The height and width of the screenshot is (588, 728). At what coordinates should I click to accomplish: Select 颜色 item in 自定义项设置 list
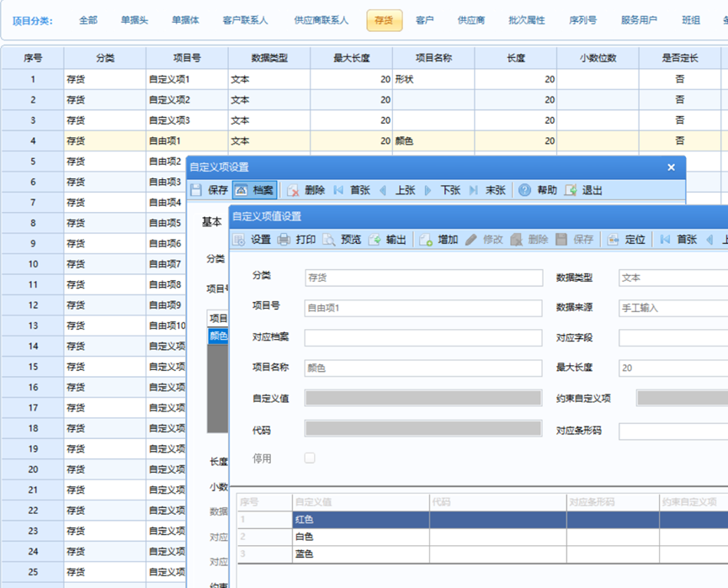click(x=218, y=336)
